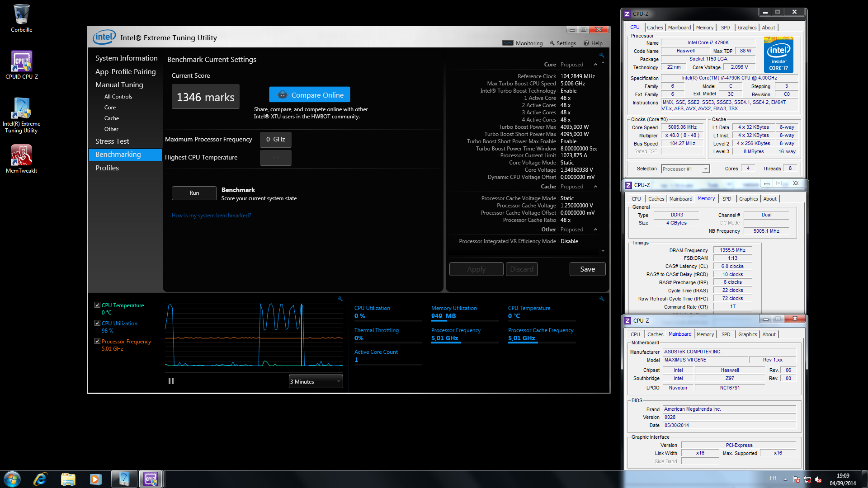Click the Maximum Processor Frequency value field
The image size is (868, 488).
pos(275,140)
